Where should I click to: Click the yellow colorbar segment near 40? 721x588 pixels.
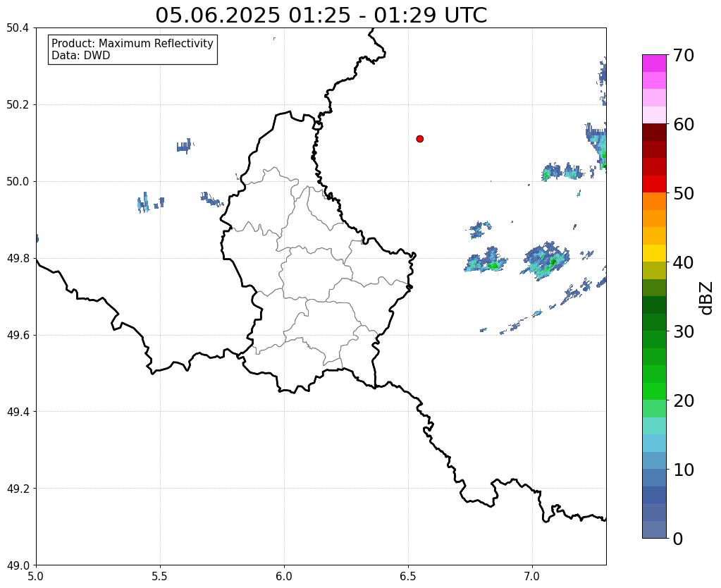654,253
